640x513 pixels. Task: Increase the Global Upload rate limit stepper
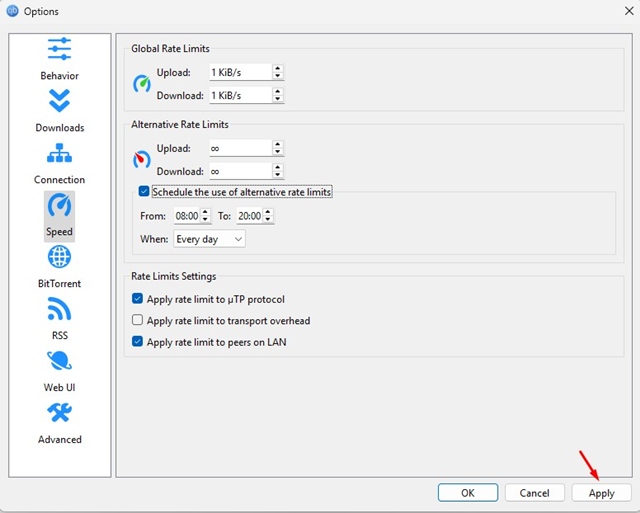(x=277, y=68)
